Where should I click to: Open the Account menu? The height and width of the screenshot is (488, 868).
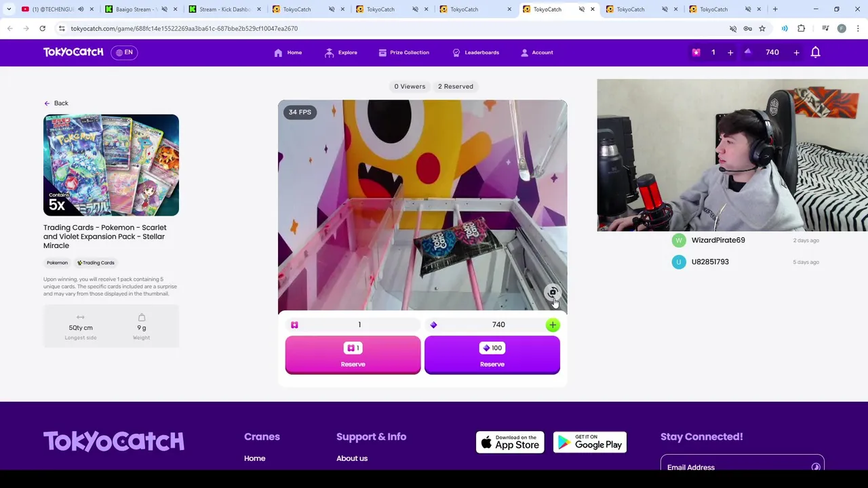click(x=537, y=52)
